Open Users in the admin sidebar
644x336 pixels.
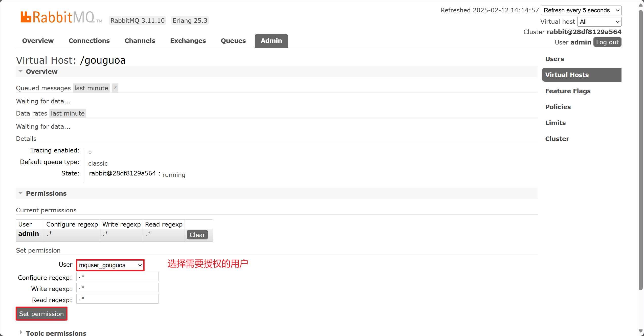point(554,59)
